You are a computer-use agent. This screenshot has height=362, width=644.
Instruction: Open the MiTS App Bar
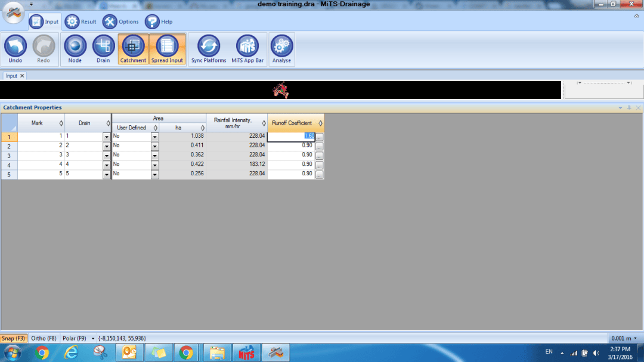pyautogui.click(x=247, y=49)
